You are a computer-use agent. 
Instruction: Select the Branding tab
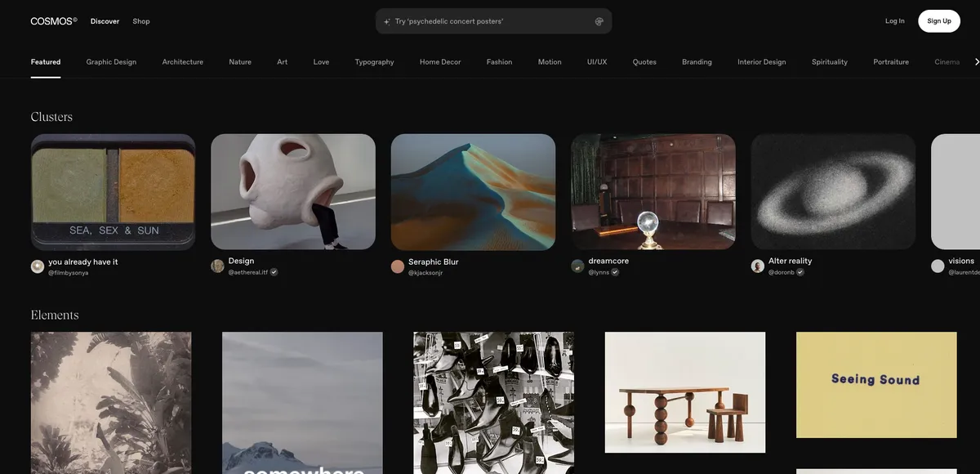pos(697,62)
